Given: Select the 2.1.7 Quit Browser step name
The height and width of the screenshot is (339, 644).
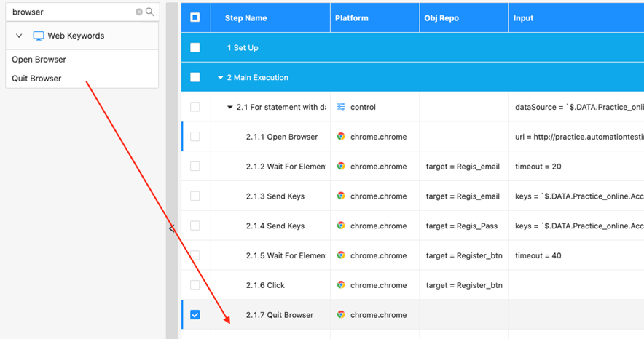Looking at the screenshot, I should [280, 315].
